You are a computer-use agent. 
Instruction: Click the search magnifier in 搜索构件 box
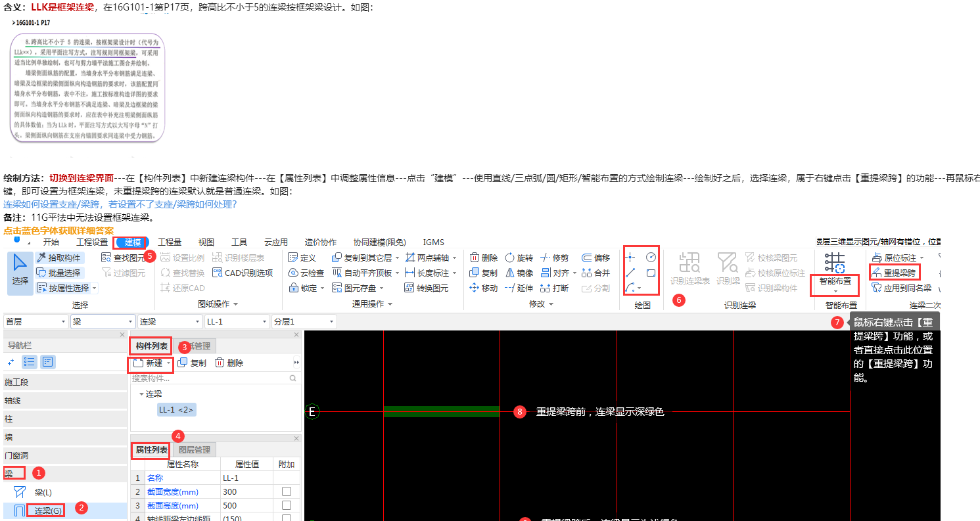point(293,378)
